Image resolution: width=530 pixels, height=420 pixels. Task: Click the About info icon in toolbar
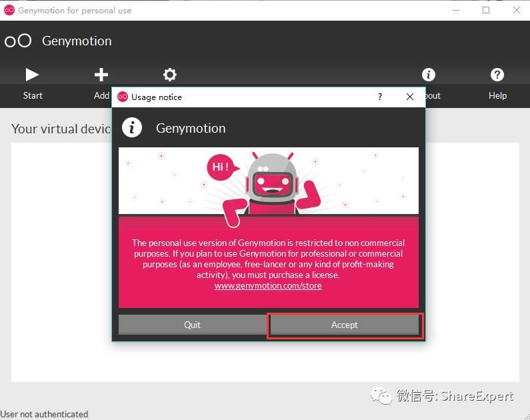pos(428,75)
